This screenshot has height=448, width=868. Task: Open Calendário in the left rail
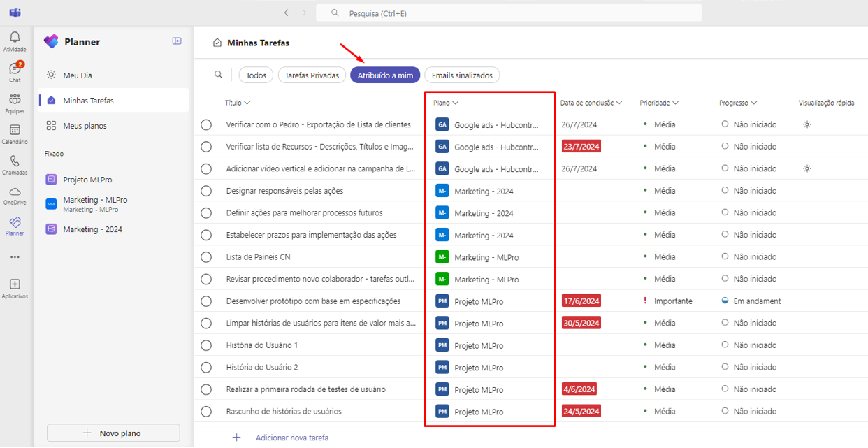click(x=15, y=130)
